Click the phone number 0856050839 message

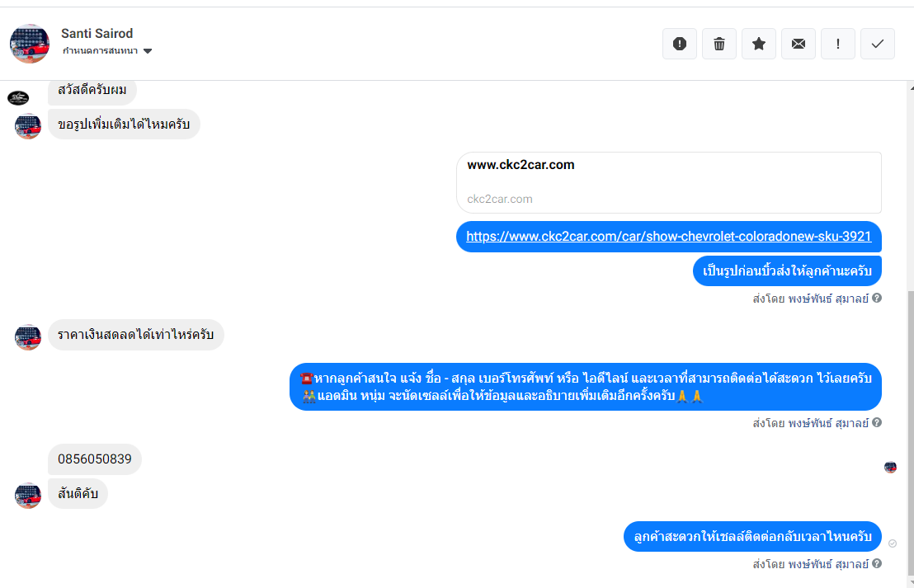[x=95, y=459]
